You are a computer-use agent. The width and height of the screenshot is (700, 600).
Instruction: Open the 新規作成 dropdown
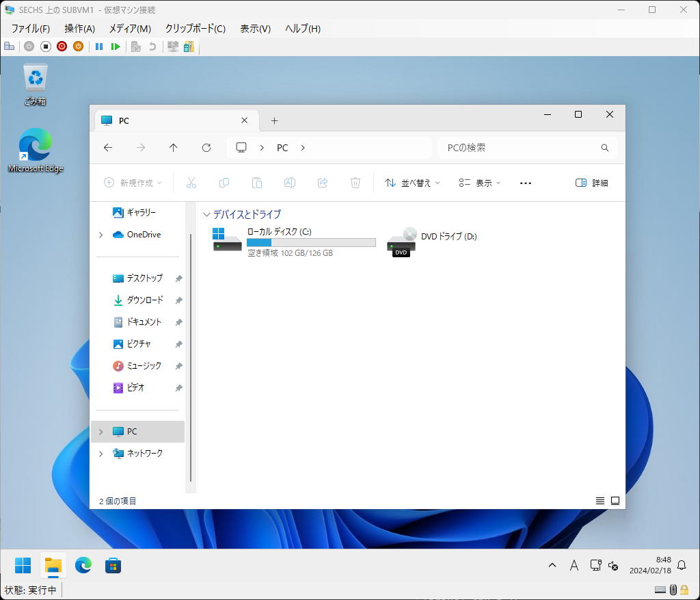pyautogui.click(x=133, y=183)
